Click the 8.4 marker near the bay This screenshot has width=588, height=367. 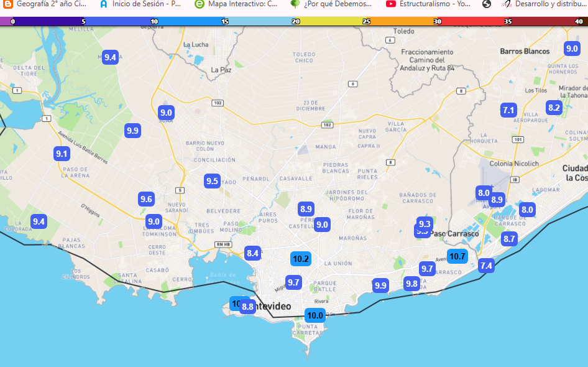pos(252,253)
